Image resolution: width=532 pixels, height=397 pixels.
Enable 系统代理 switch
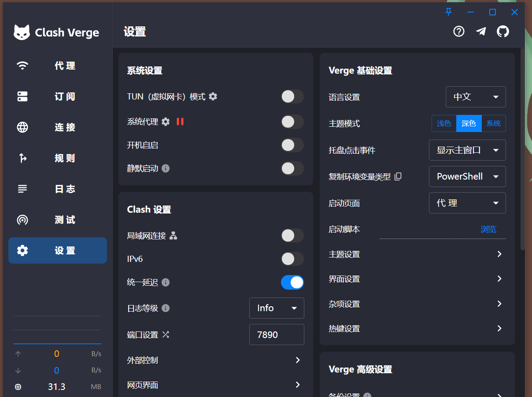(x=292, y=121)
